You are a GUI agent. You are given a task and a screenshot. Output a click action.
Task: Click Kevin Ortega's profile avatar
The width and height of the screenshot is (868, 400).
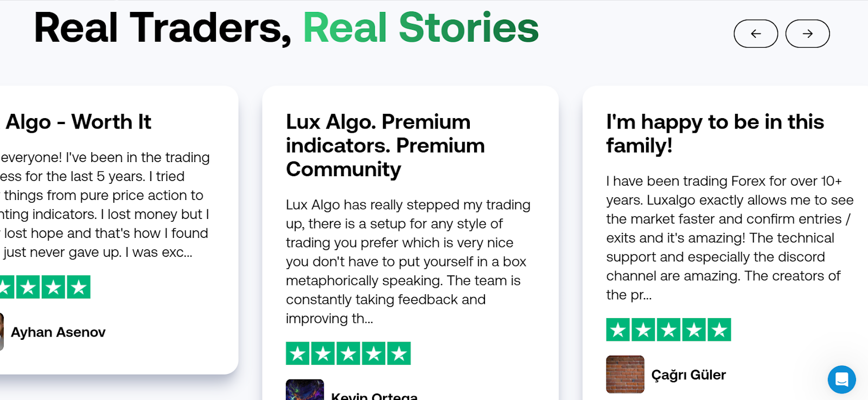point(305,391)
